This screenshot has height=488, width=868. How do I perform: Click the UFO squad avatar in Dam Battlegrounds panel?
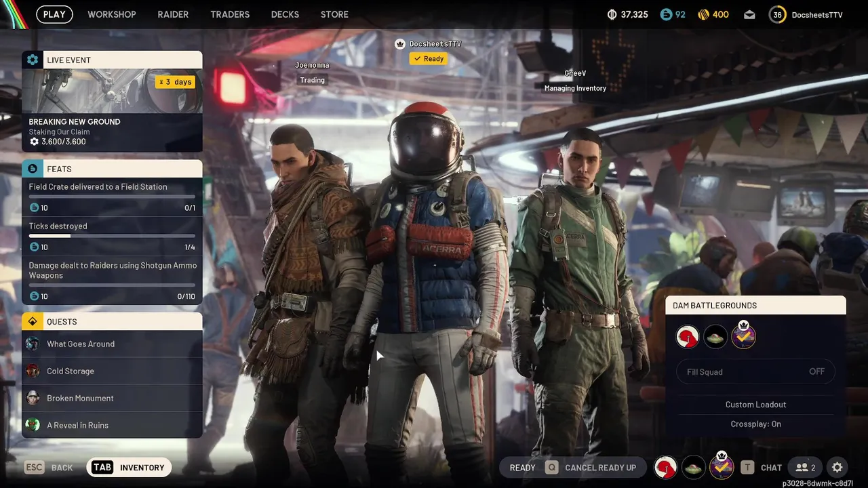[715, 337]
